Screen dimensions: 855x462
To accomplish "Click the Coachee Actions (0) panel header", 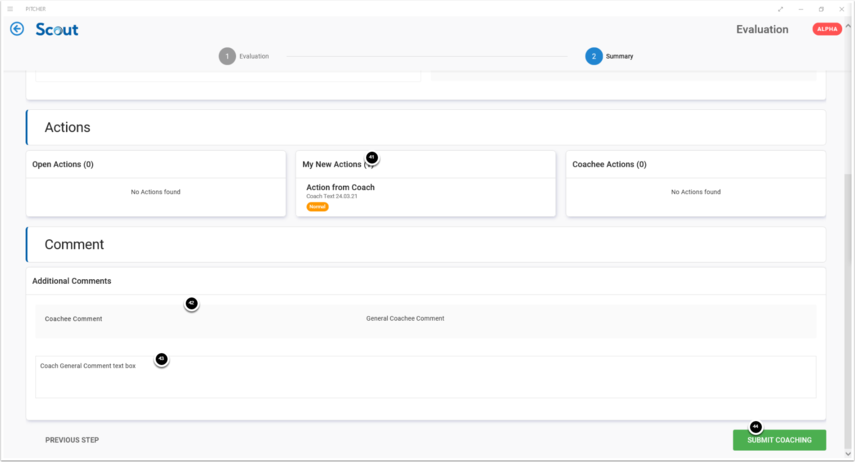I will (609, 164).
